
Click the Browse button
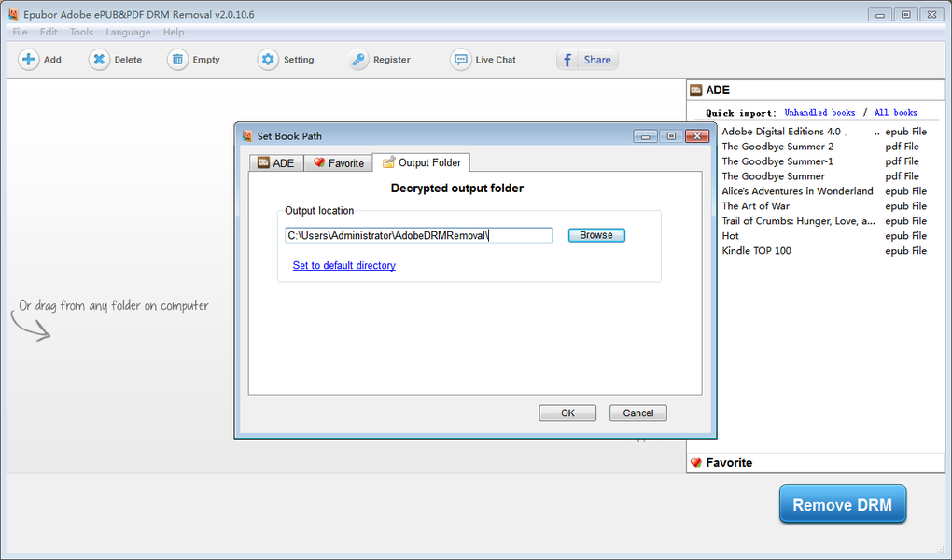tap(596, 235)
